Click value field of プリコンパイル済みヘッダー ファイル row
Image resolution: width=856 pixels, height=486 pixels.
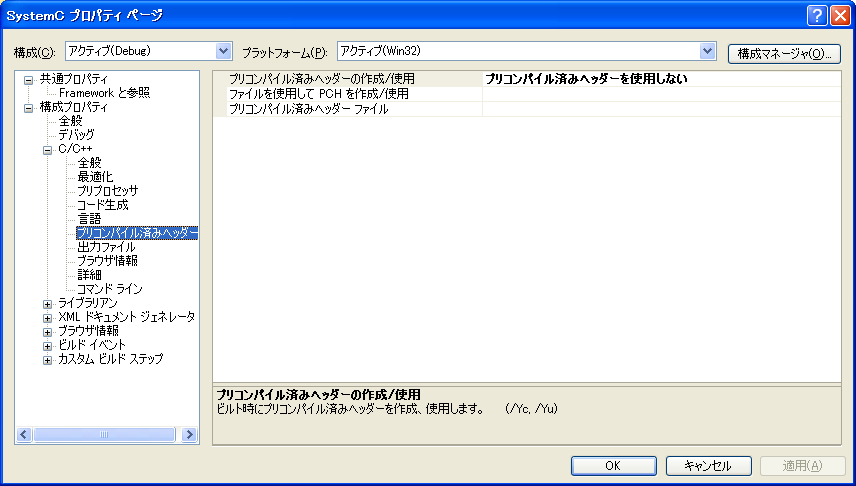click(x=662, y=109)
